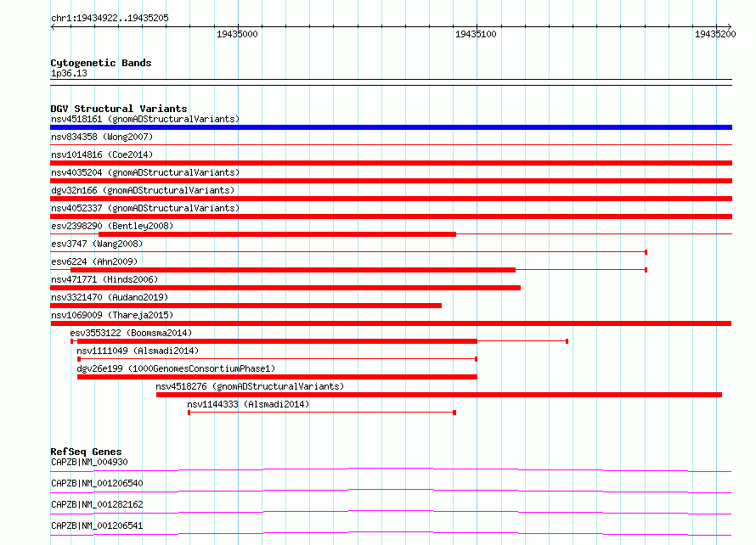The height and width of the screenshot is (545, 756).
Task: Click the dgv32n166 (gnomADStructuralVariants) label
Action: pyautogui.click(x=143, y=190)
